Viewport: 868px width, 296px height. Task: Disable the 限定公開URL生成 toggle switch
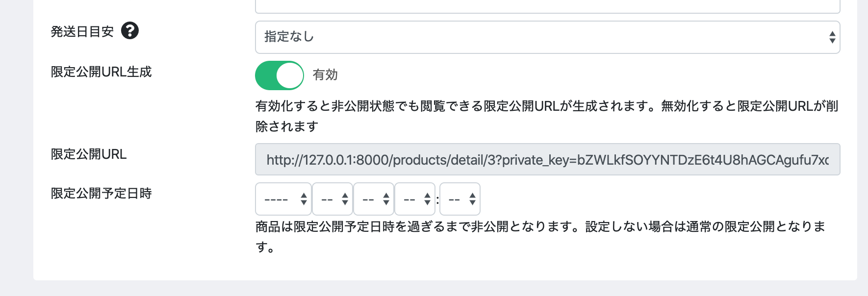pos(280,75)
